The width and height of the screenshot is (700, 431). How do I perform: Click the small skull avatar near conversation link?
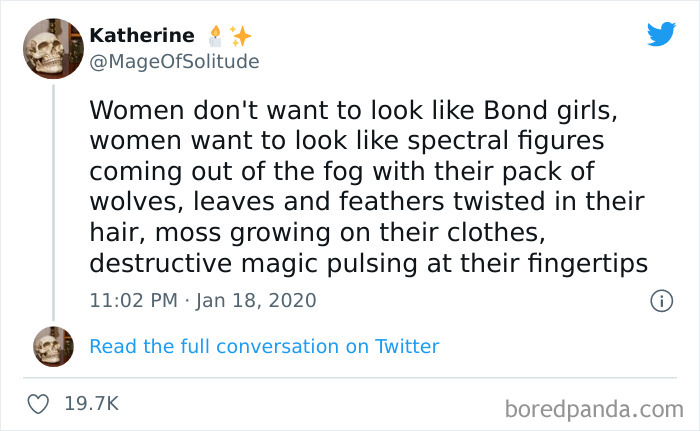[53, 346]
